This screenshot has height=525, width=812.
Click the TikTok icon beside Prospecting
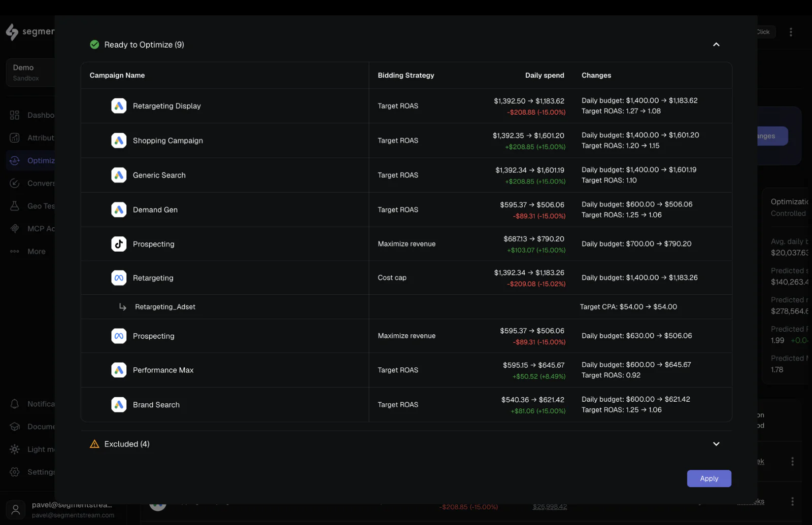point(119,244)
